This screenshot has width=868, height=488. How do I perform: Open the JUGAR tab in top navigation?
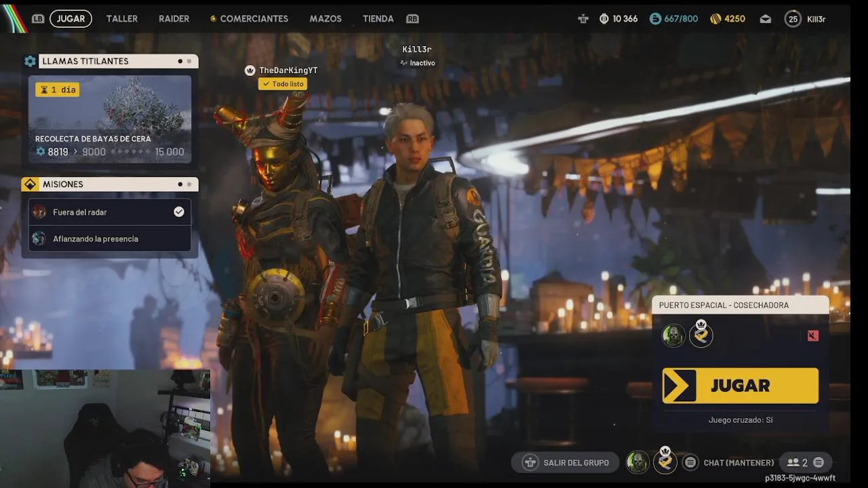71,18
